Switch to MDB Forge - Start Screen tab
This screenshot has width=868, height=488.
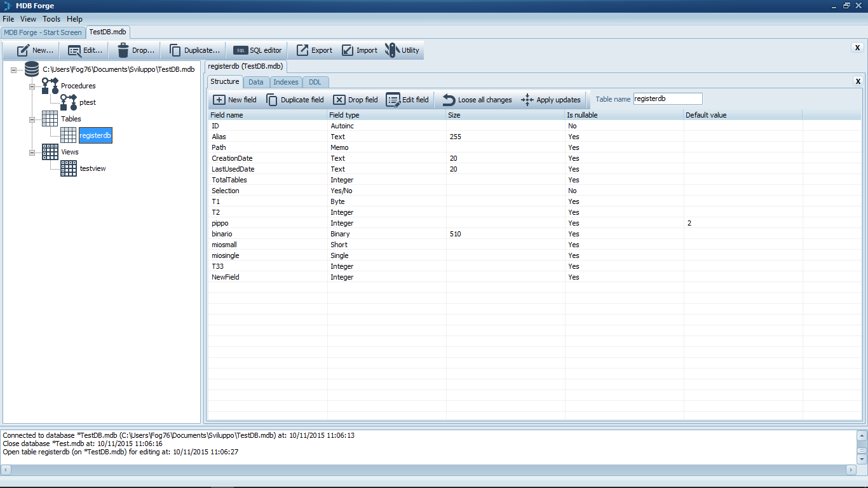[x=43, y=32]
